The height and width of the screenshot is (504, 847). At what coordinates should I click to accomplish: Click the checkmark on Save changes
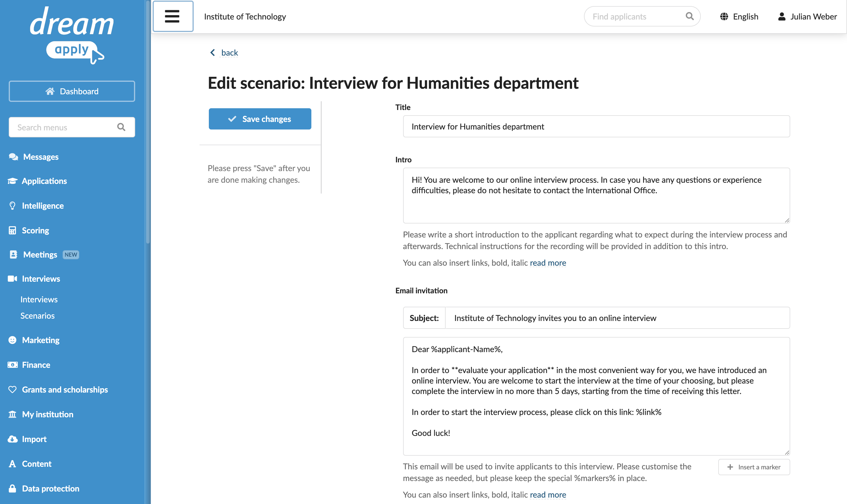[232, 119]
